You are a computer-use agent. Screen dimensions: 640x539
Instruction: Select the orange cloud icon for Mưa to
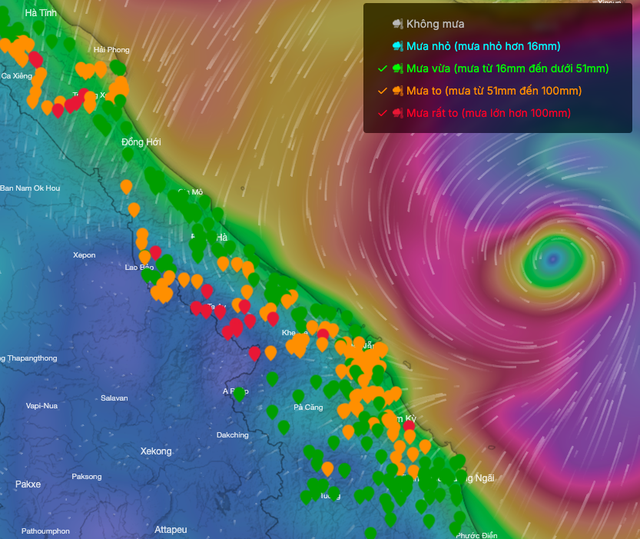[x=398, y=91]
